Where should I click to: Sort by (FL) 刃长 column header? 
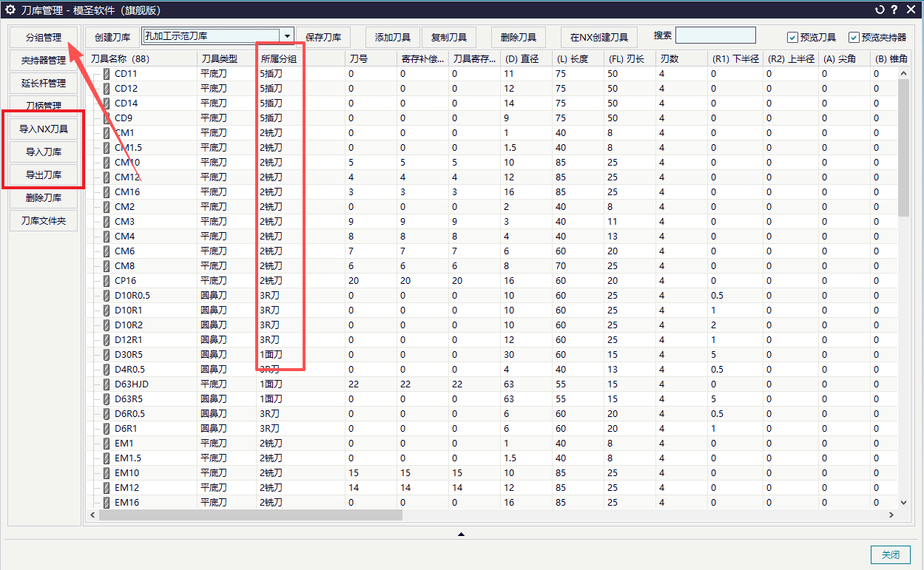[x=630, y=58]
